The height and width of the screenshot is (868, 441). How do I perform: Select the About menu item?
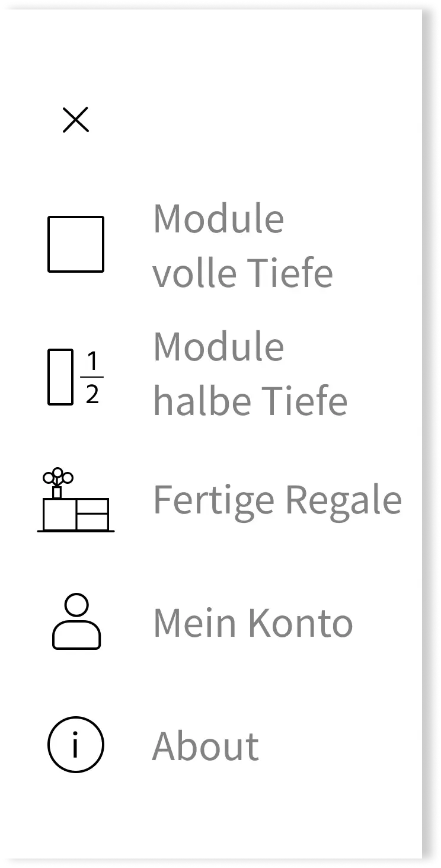pyautogui.click(x=206, y=746)
